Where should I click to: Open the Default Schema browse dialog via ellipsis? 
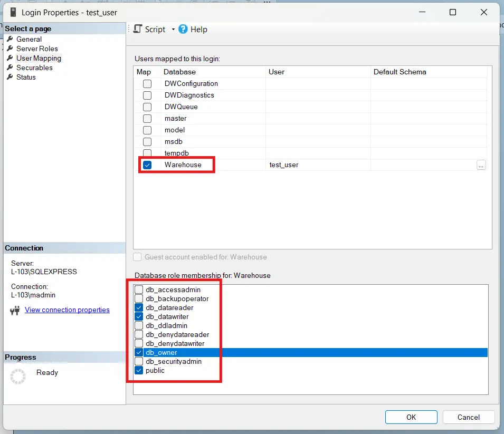point(481,165)
